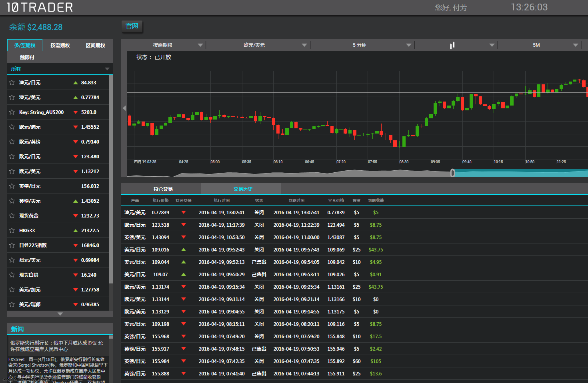Click HKG33 value 21322.5
The height and width of the screenshot is (383, 588).
pyautogui.click(x=90, y=231)
